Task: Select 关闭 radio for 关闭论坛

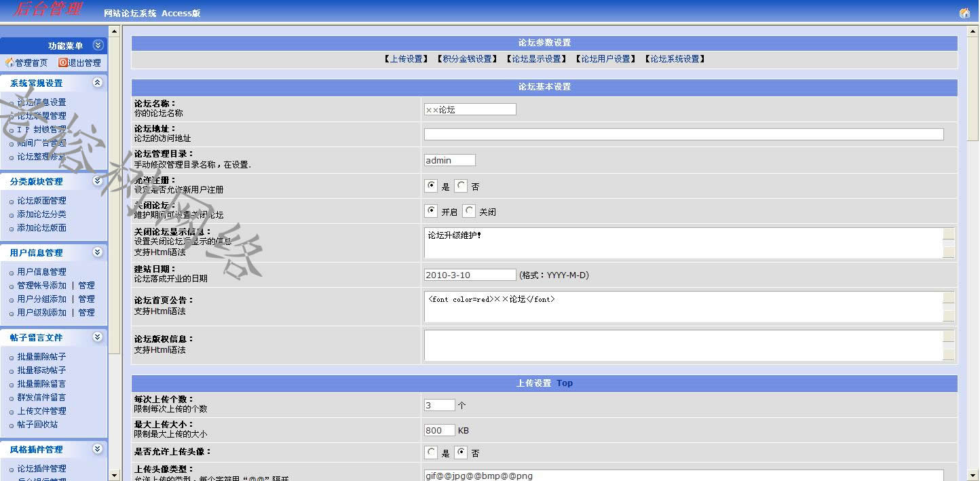Action: tap(469, 211)
